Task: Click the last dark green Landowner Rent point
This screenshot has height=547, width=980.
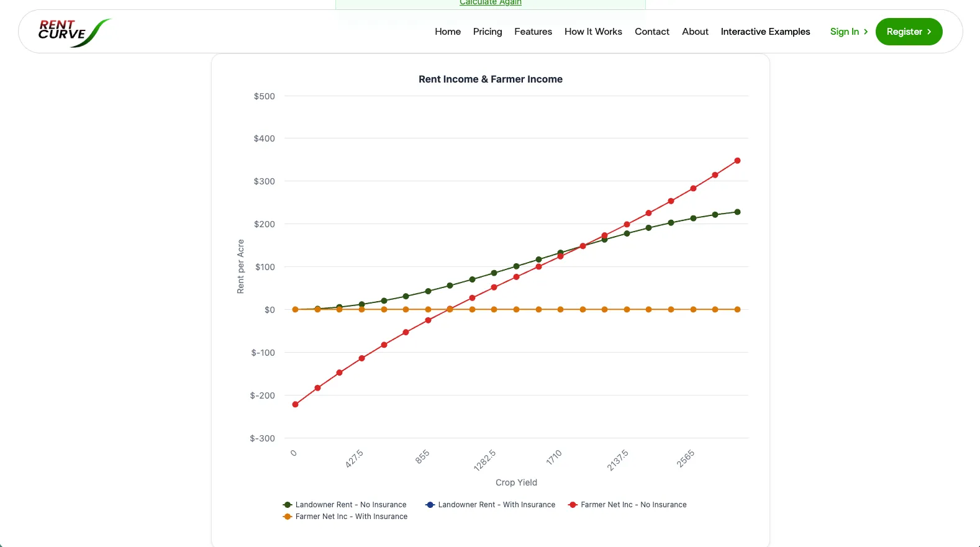Action: tap(737, 212)
